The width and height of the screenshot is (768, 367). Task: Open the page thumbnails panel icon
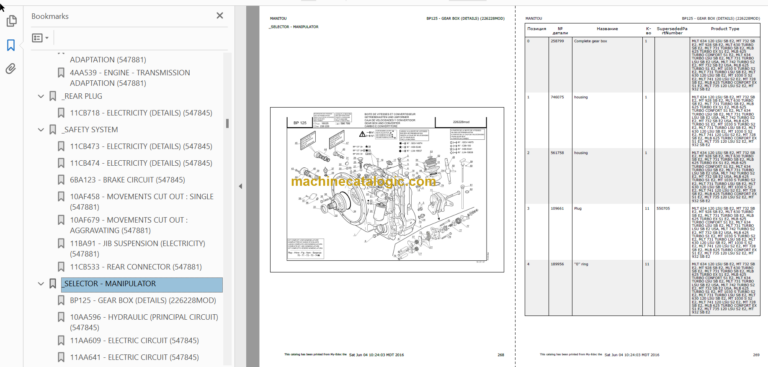[11, 21]
